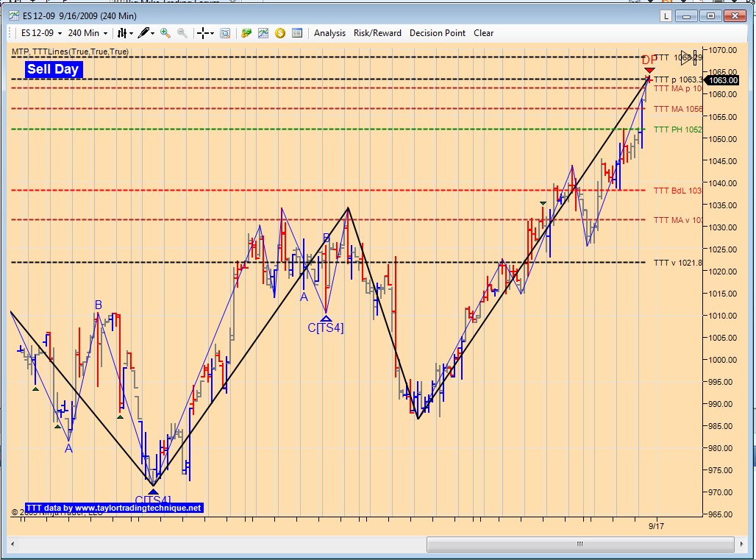Screen dimensions: 756x560
Task: Click the toolbar grip handle
Action: pos(10,33)
